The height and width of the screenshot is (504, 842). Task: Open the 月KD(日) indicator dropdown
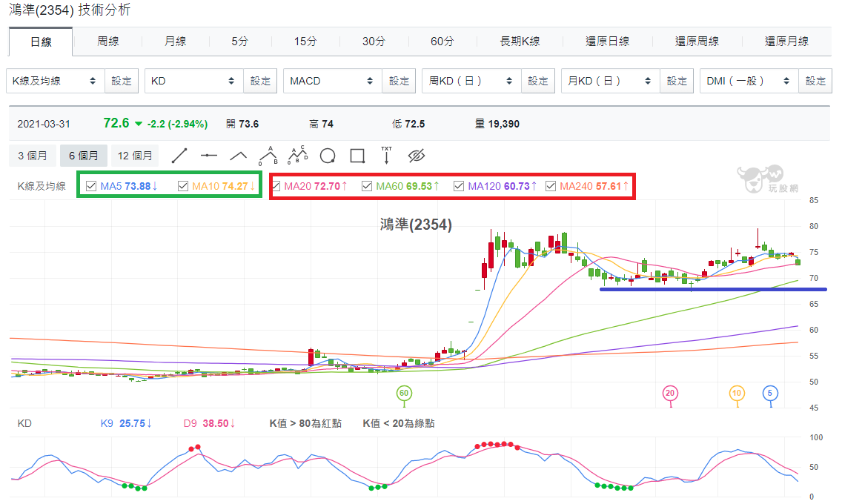point(611,81)
